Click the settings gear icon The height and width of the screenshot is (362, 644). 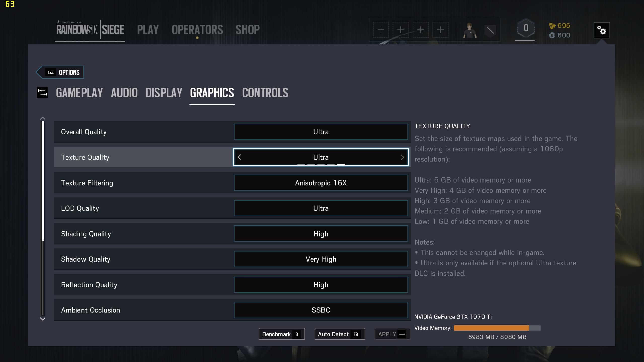(x=602, y=30)
